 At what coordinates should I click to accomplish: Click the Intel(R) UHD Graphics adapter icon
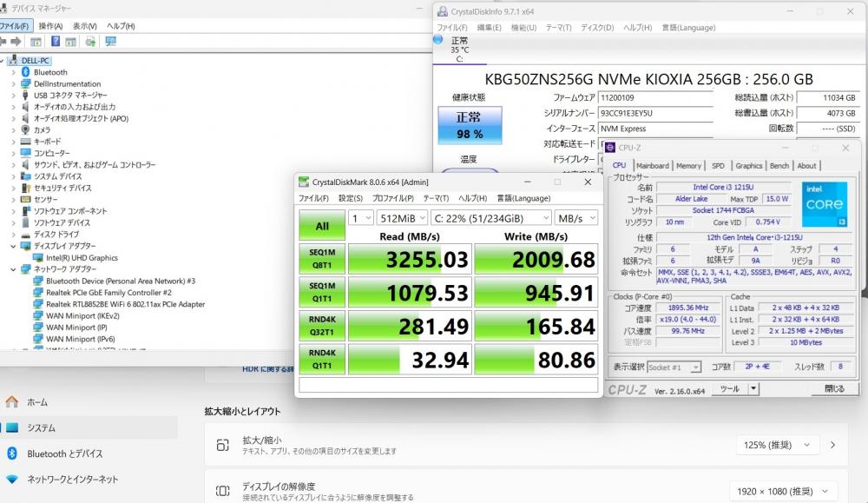click(x=38, y=258)
